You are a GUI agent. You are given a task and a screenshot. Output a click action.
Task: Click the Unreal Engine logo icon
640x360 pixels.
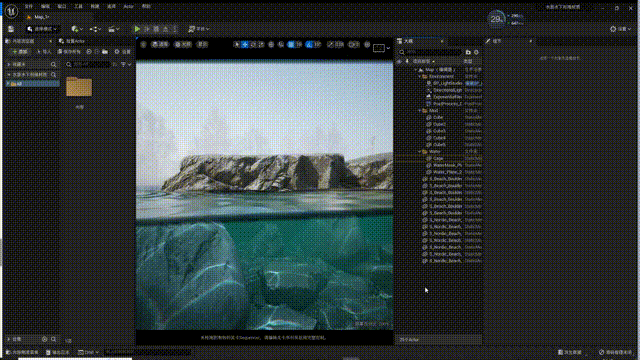[11, 11]
